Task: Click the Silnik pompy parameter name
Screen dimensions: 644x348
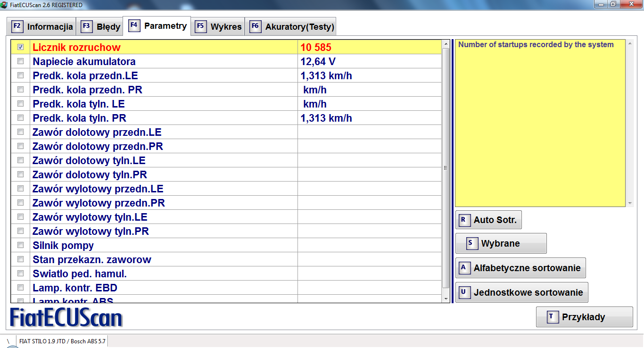Action: [63, 245]
